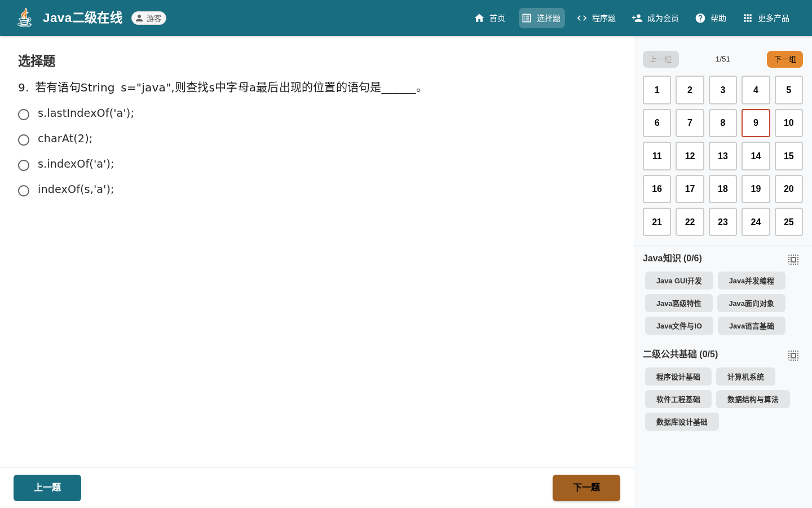Click the select-all icon next to 二级公共基础
This screenshot has width=812, height=508.
793,356
